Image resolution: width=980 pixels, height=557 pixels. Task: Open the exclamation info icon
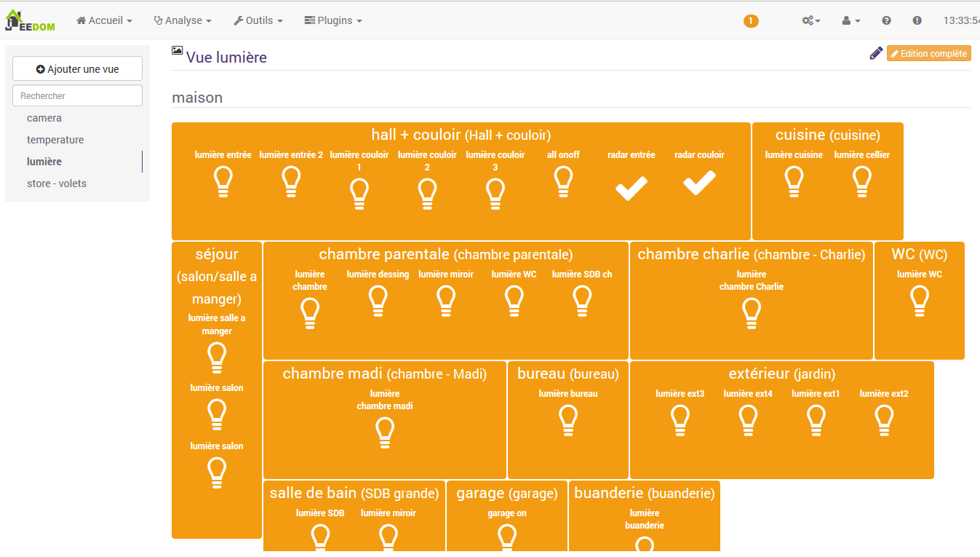click(917, 20)
